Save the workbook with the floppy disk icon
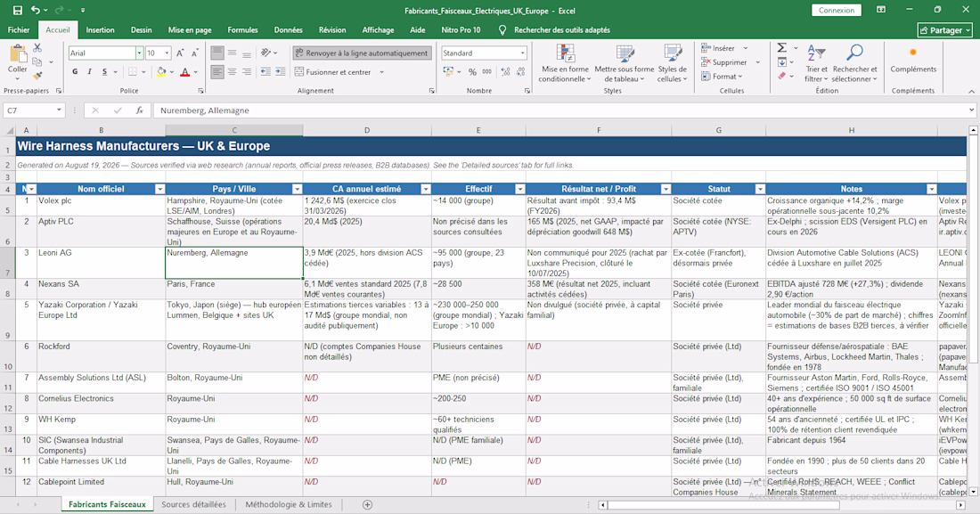The height and width of the screenshot is (514, 980). 18,10
